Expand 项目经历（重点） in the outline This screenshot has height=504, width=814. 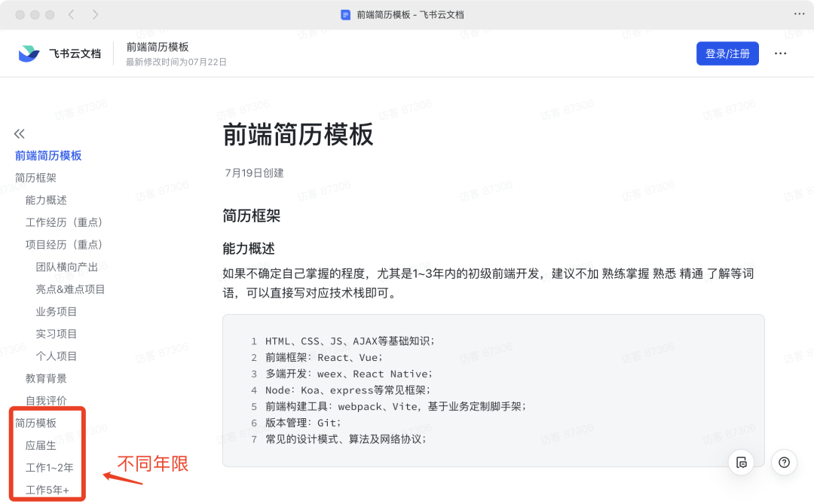point(65,244)
